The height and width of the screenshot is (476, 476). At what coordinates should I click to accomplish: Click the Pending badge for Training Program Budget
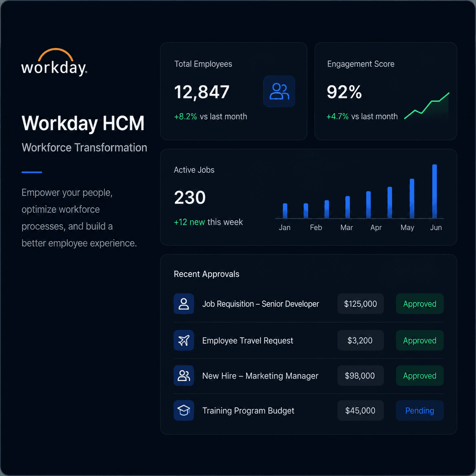coord(420,410)
